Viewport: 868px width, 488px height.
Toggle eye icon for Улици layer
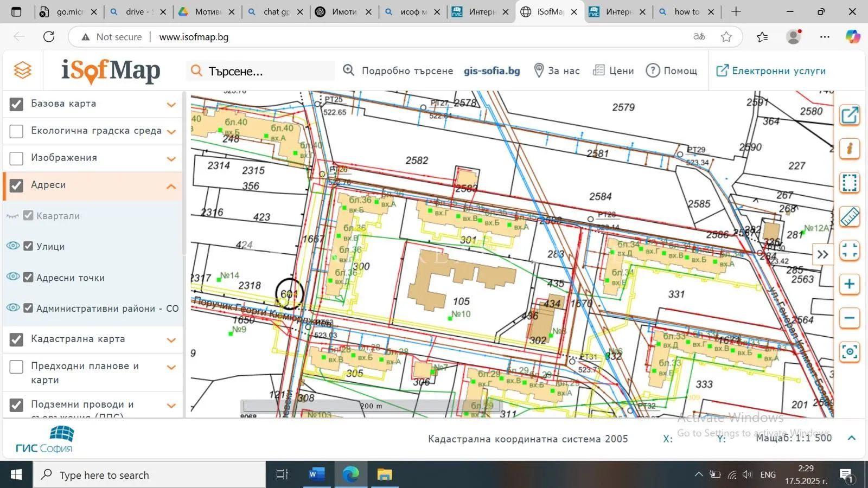pyautogui.click(x=13, y=246)
